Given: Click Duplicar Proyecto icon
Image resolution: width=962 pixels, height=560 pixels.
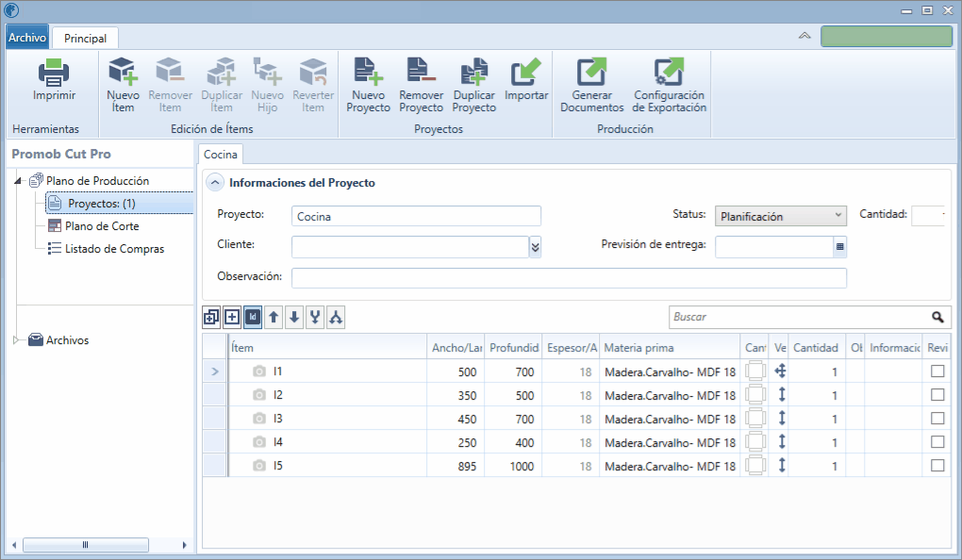Looking at the screenshot, I should pos(474,71).
